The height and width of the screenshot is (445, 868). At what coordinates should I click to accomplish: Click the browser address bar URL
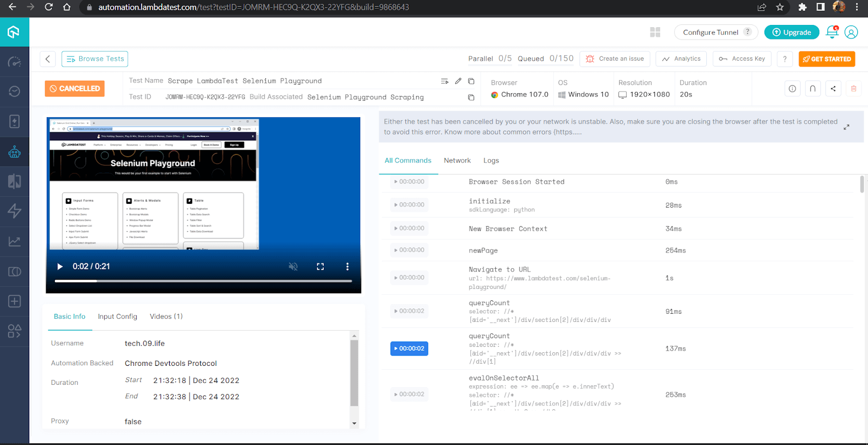click(253, 7)
